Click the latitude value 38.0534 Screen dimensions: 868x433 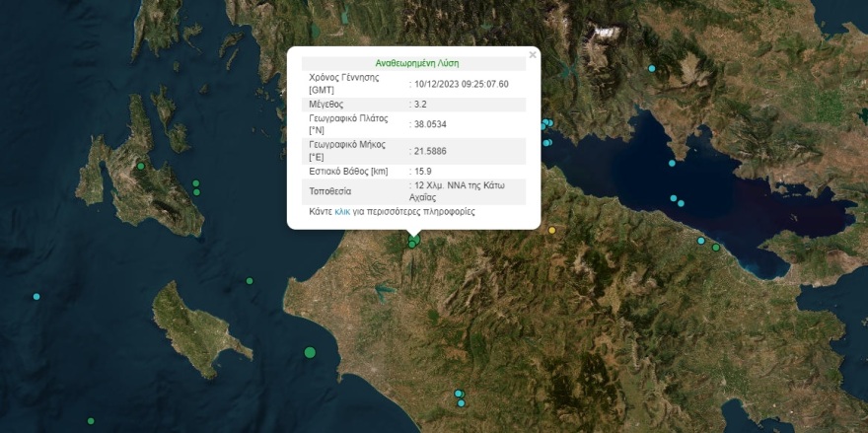[x=431, y=124]
